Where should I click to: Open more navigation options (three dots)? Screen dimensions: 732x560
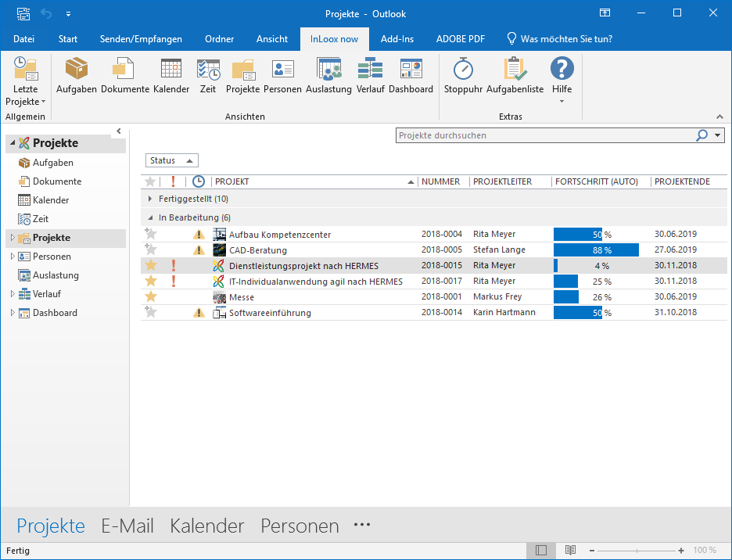coord(362,525)
